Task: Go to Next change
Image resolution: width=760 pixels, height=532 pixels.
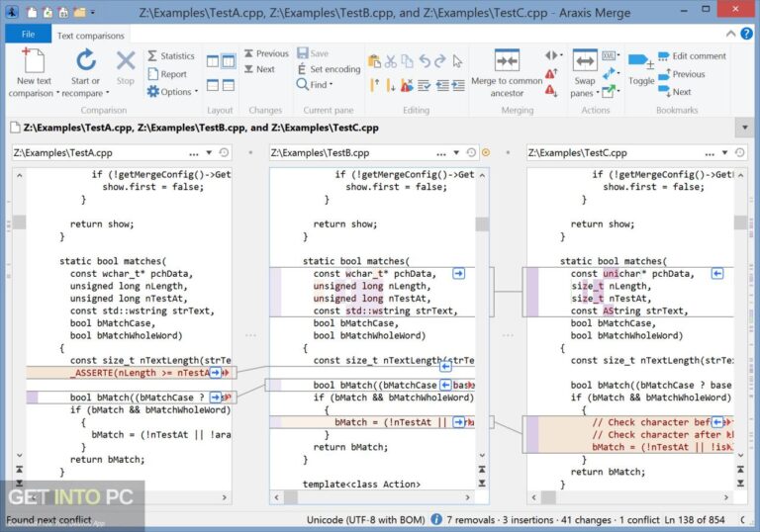Action: click(260, 69)
